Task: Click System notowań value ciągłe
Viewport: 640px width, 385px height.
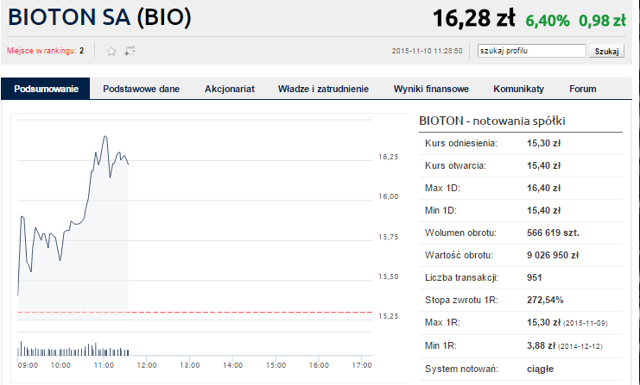Action: 540,369
